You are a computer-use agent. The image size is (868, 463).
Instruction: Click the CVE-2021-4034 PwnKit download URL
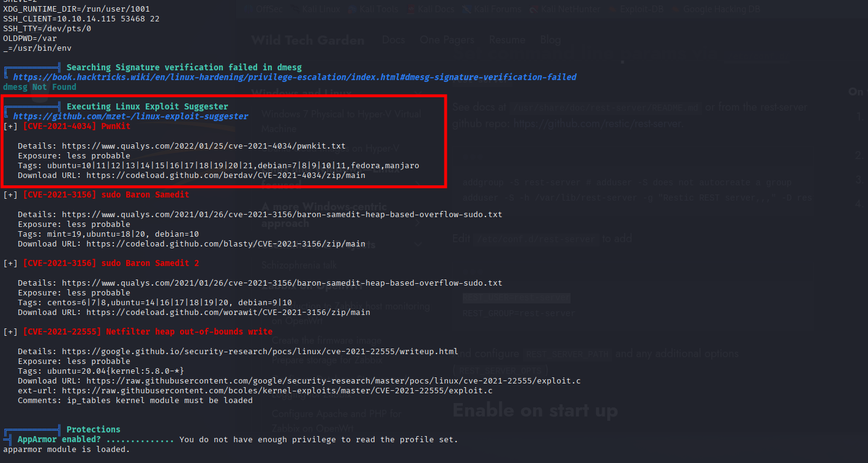tap(225, 175)
